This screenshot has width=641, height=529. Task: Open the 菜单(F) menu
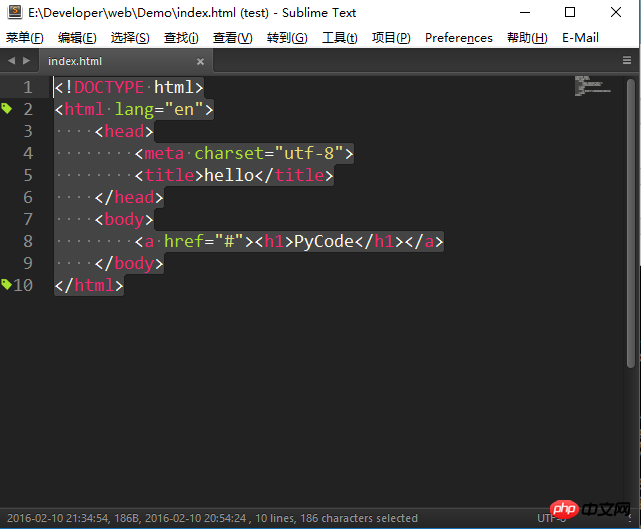pyautogui.click(x=25, y=38)
